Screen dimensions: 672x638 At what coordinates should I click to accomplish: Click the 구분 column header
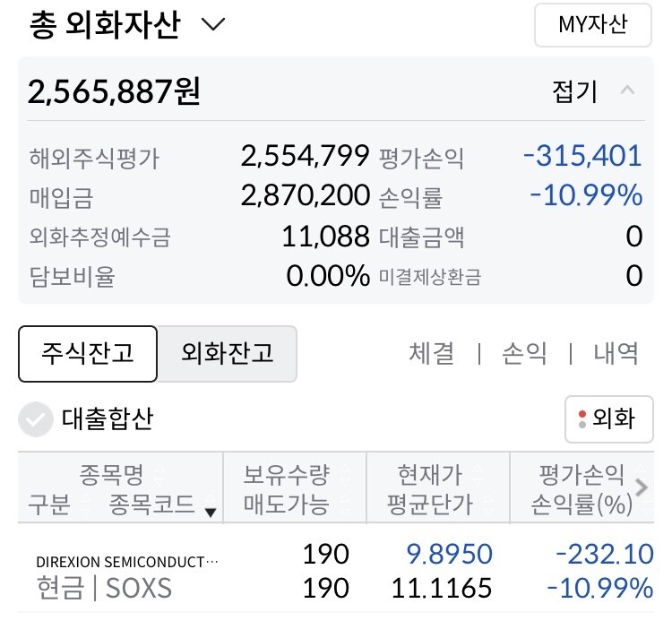48,504
